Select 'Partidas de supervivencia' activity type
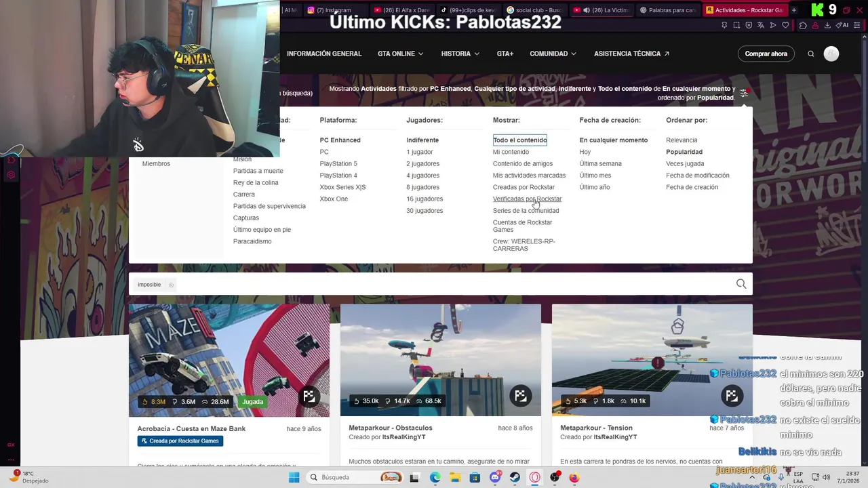Screen dimensions: 868x488 pos(269,206)
